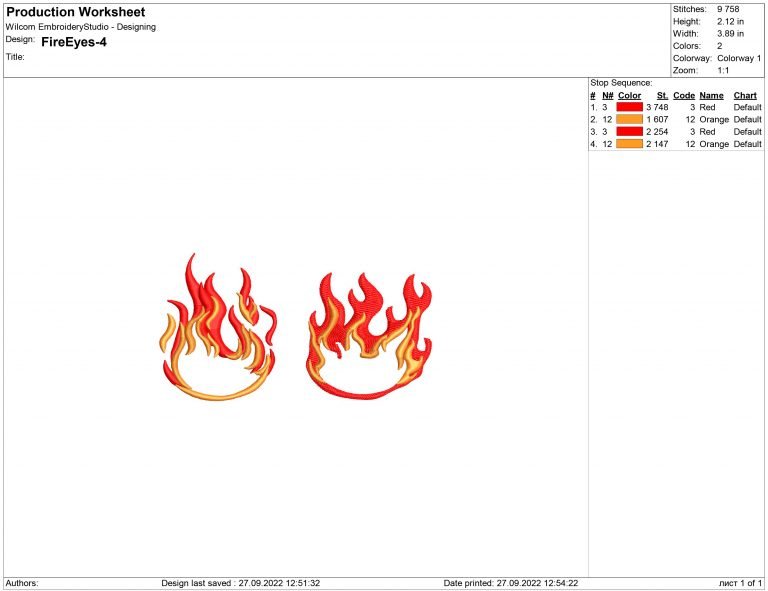Click the Color column header

click(x=629, y=95)
